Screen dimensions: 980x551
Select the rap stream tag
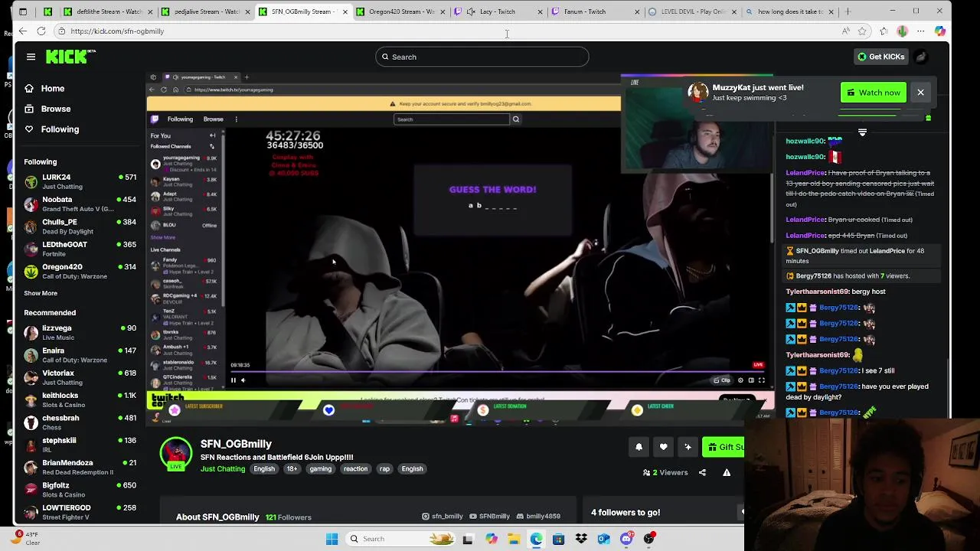(384, 469)
